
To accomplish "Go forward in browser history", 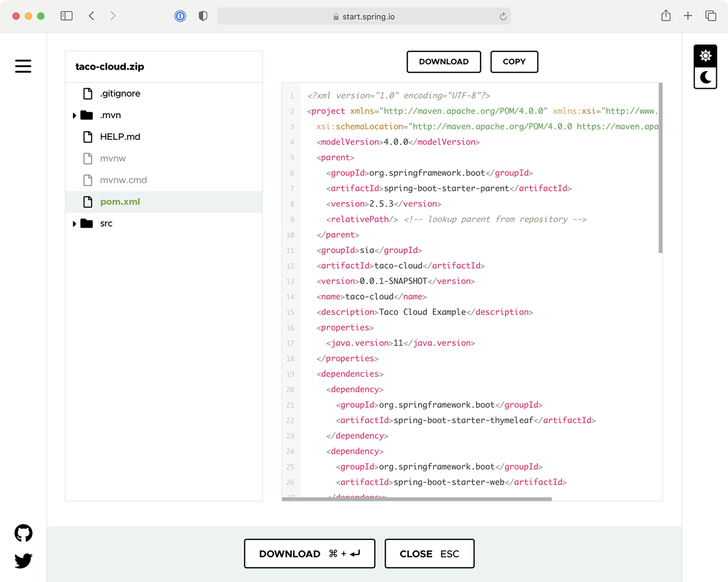I will point(113,16).
